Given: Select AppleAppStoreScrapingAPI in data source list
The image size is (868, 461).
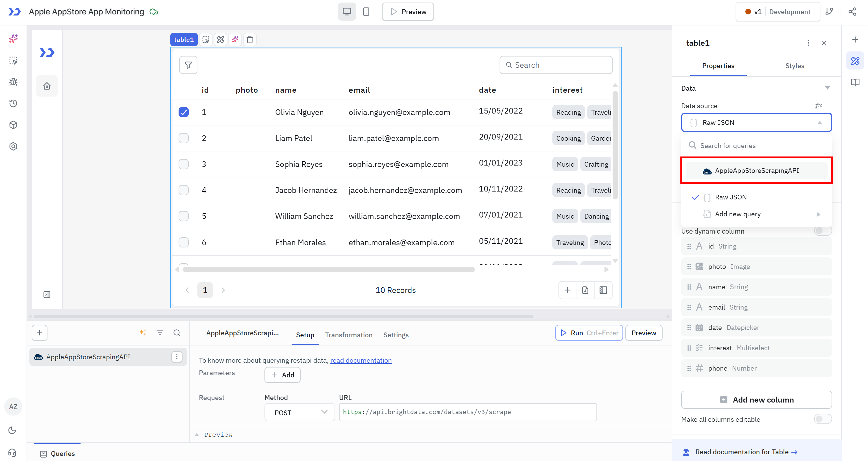Looking at the screenshot, I should point(756,171).
